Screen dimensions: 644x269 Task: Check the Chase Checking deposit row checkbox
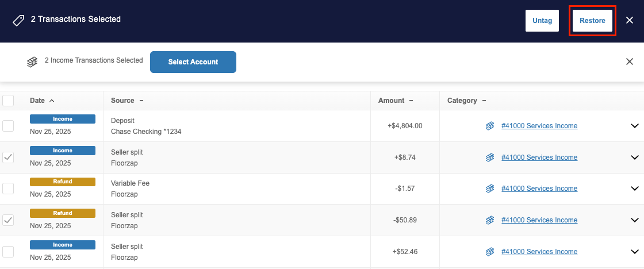(8, 126)
